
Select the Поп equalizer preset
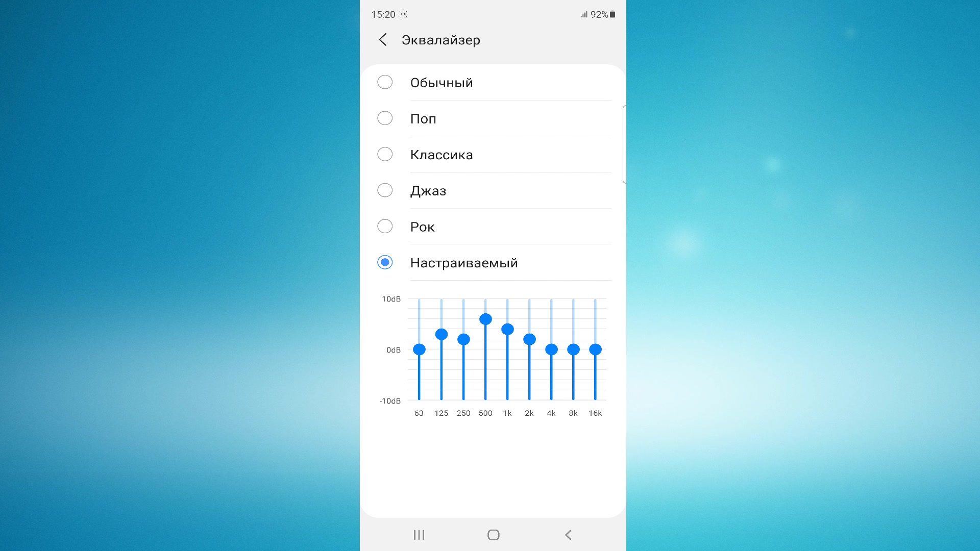[x=385, y=118]
